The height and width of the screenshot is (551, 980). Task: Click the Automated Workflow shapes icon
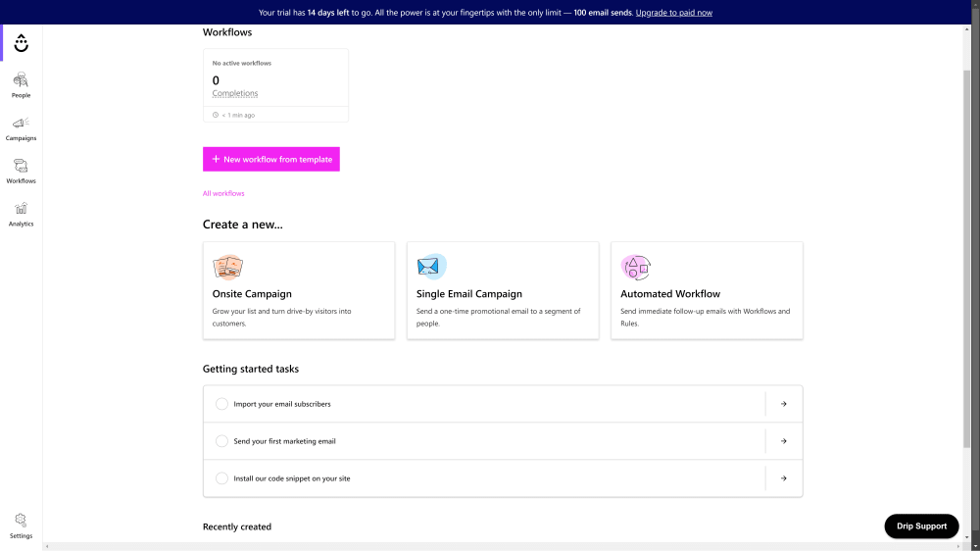pos(635,267)
